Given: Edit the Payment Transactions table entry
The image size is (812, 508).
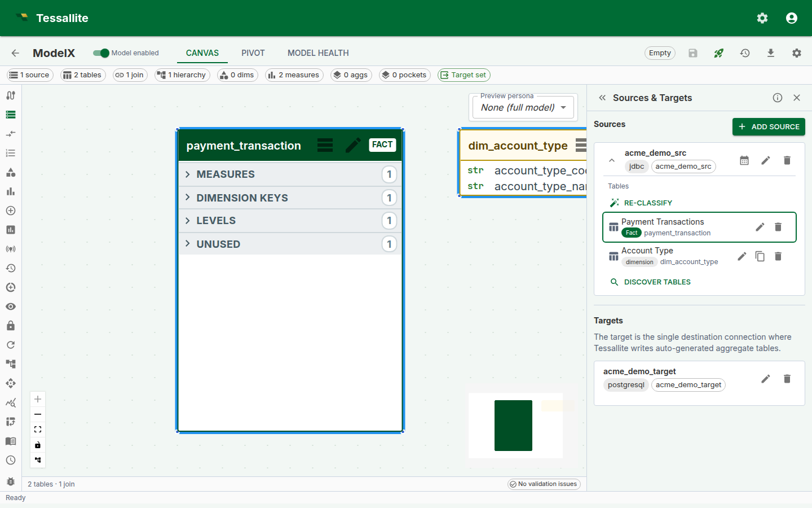Looking at the screenshot, I should coord(760,227).
